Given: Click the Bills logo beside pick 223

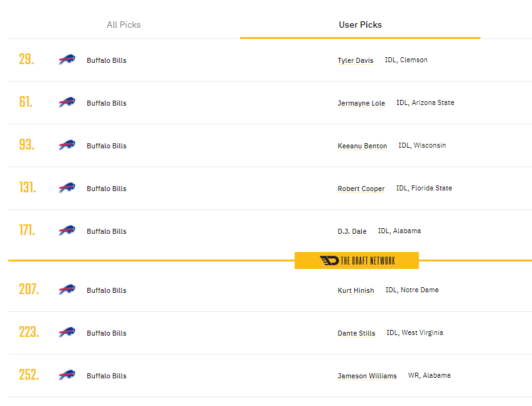Looking at the screenshot, I should [x=67, y=332].
